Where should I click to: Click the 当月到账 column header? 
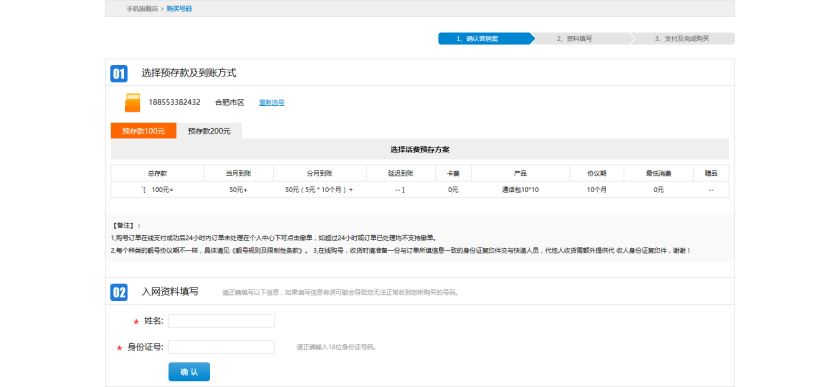[238, 173]
